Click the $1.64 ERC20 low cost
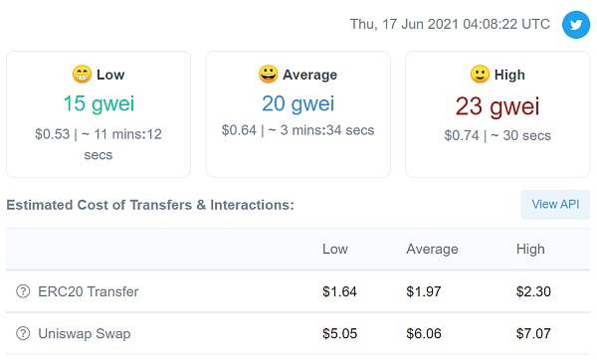The height and width of the screenshot is (364, 597). [339, 291]
